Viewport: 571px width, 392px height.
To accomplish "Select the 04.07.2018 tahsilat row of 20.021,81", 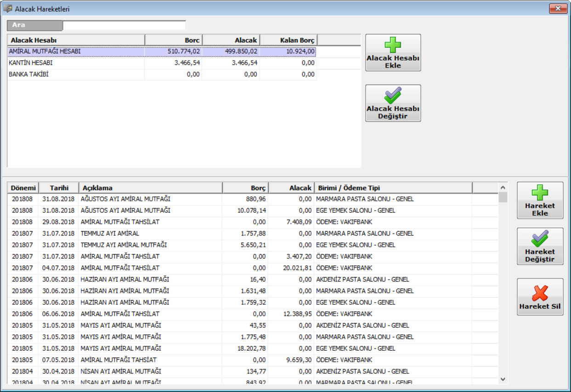I will click(x=120, y=268).
